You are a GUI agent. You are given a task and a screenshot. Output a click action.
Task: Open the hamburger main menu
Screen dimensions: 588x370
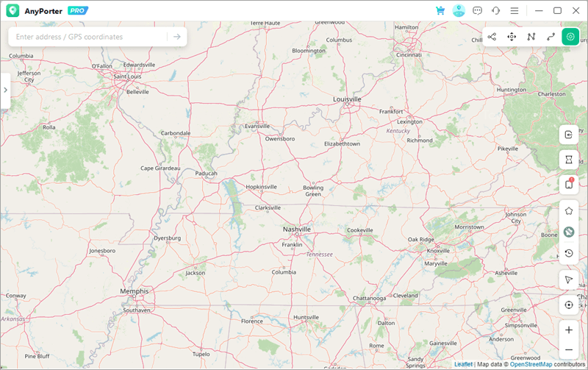point(514,11)
